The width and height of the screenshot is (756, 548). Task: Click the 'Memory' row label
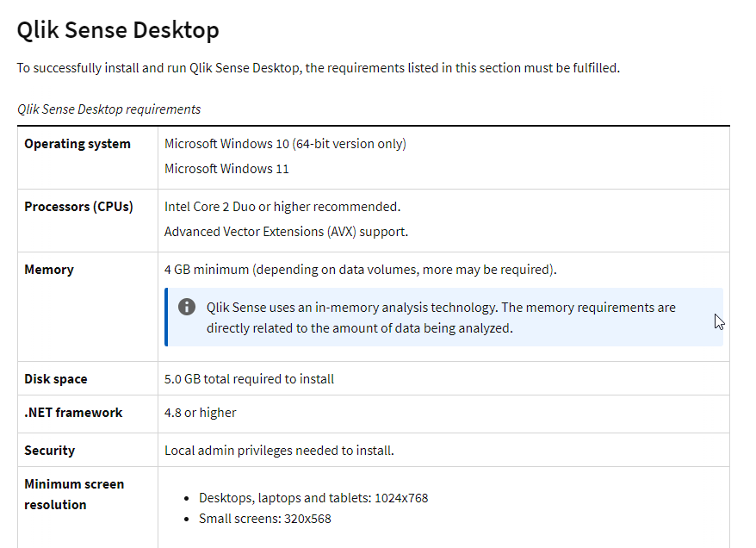[49, 269]
